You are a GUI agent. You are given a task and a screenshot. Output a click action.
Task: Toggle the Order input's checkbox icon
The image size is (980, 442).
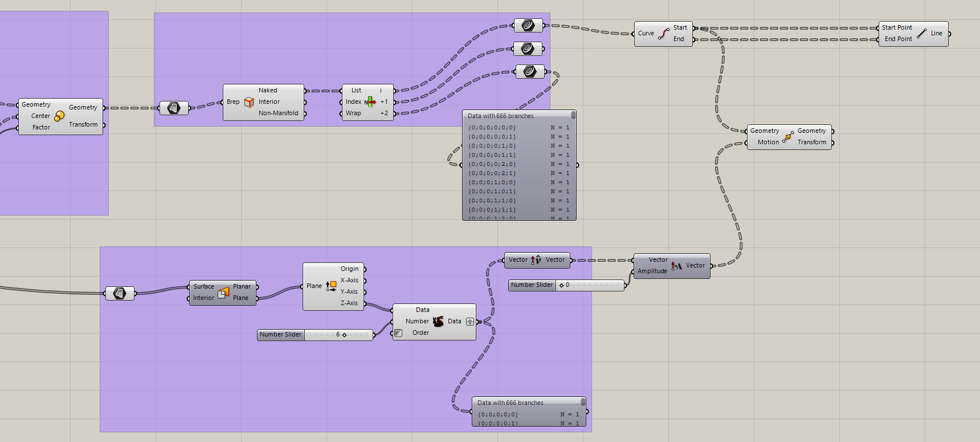click(x=399, y=333)
